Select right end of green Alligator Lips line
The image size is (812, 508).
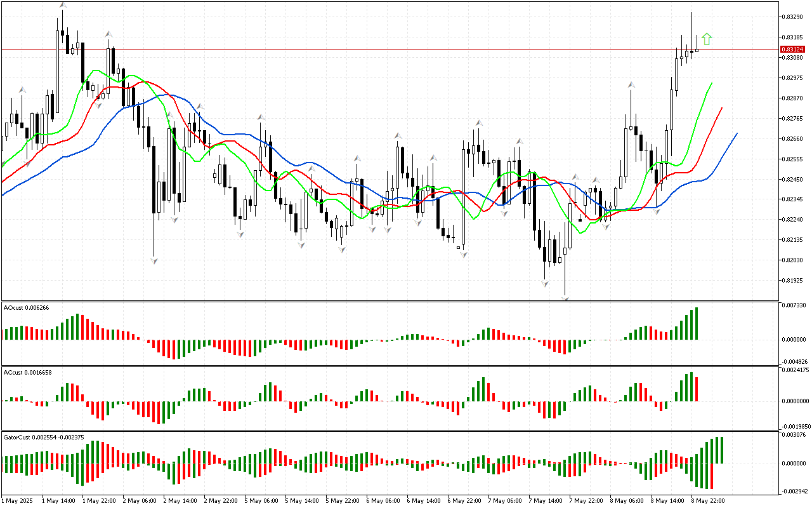click(712, 83)
